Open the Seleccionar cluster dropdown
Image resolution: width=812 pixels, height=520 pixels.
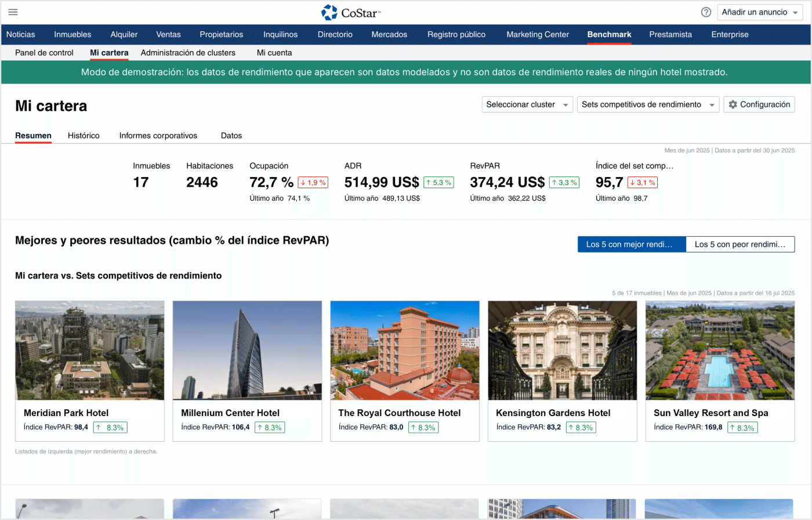(x=527, y=104)
